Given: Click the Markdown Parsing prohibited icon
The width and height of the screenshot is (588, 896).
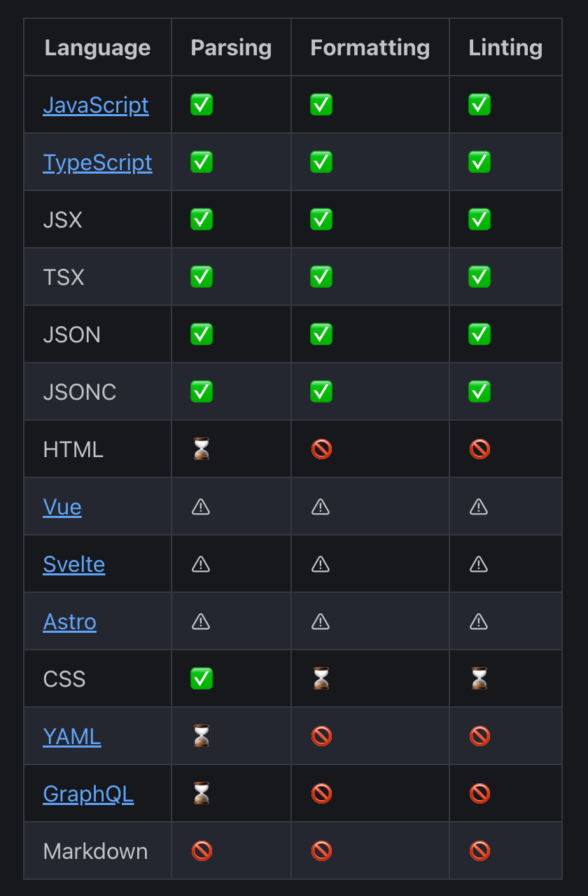Looking at the screenshot, I should click(x=202, y=851).
